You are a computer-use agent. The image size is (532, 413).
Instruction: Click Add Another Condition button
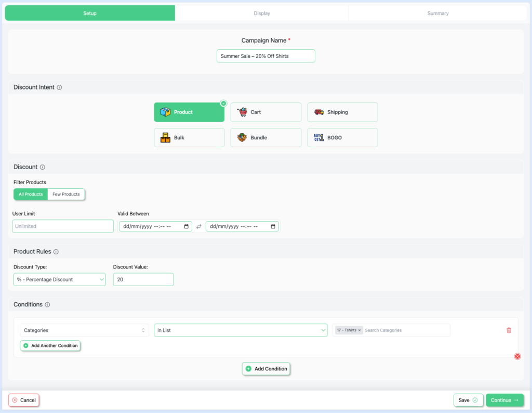(50, 346)
